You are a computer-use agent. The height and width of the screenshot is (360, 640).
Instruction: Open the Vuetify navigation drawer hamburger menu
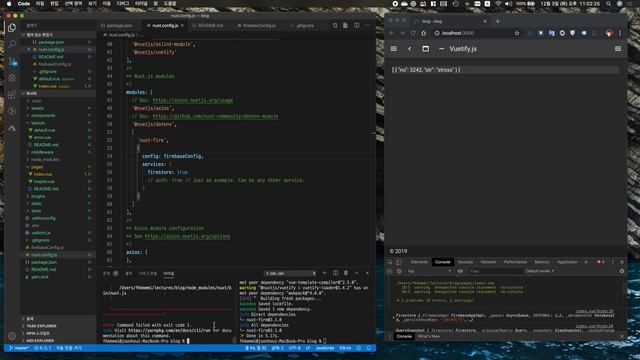click(393, 49)
